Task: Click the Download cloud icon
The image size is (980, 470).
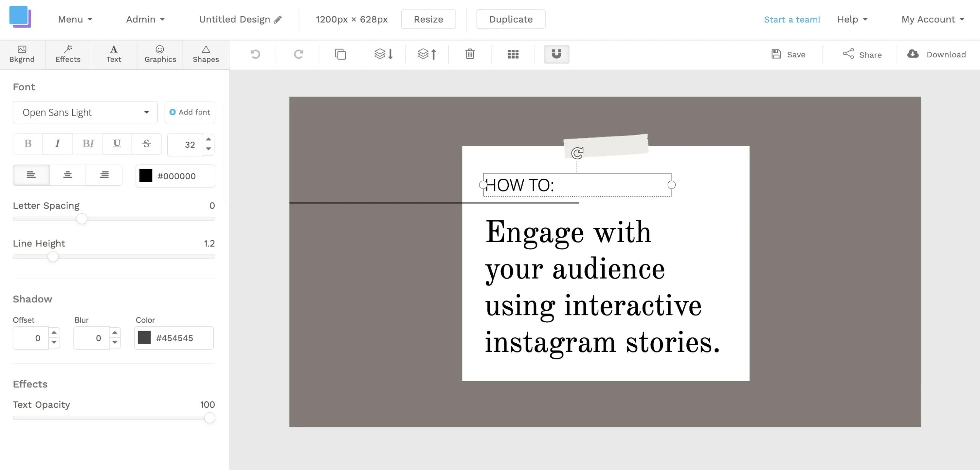Action: pos(913,54)
